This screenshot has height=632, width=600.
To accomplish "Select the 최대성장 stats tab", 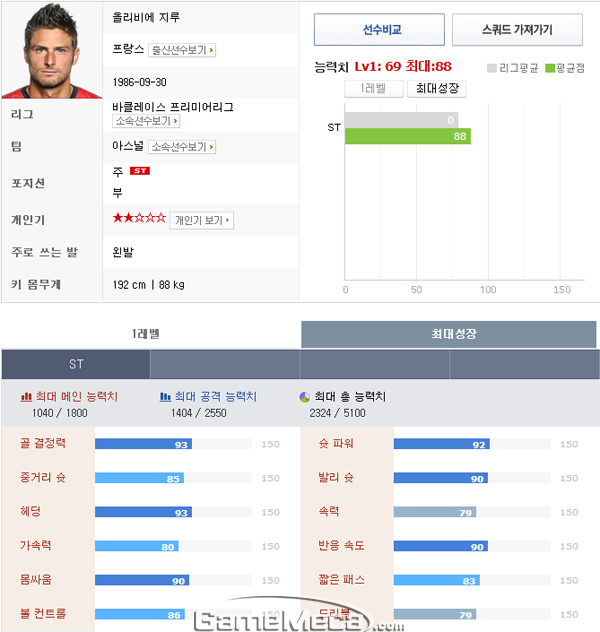I will click(448, 334).
